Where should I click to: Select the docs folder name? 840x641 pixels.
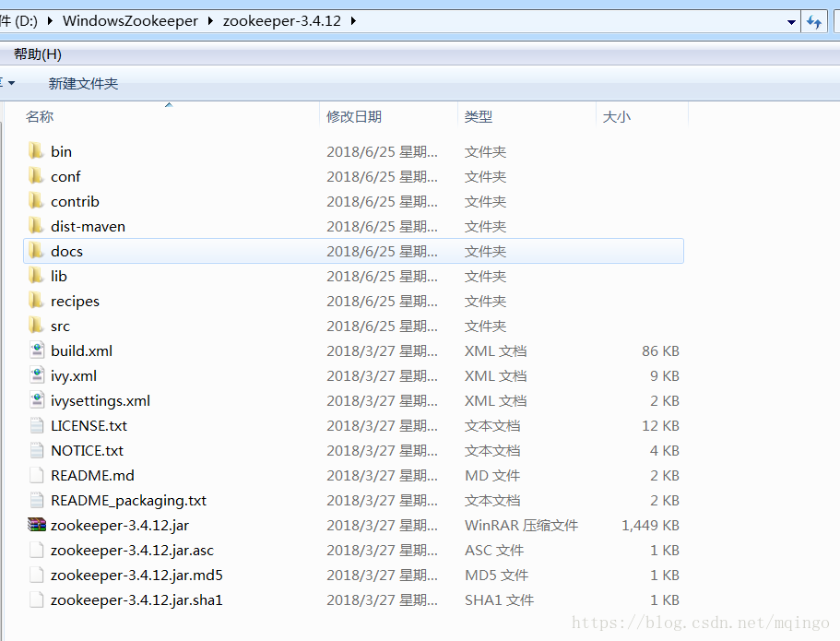click(x=66, y=252)
